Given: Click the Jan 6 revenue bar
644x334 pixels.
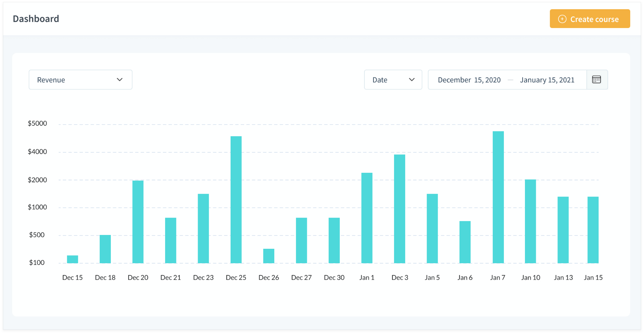Looking at the screenshot, I should [465, 242].
